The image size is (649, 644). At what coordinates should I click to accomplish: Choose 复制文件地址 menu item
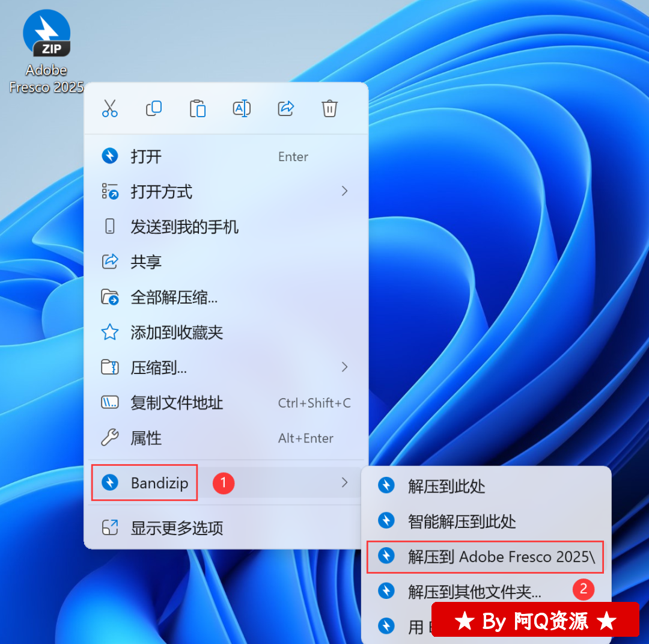click(177, 403)
